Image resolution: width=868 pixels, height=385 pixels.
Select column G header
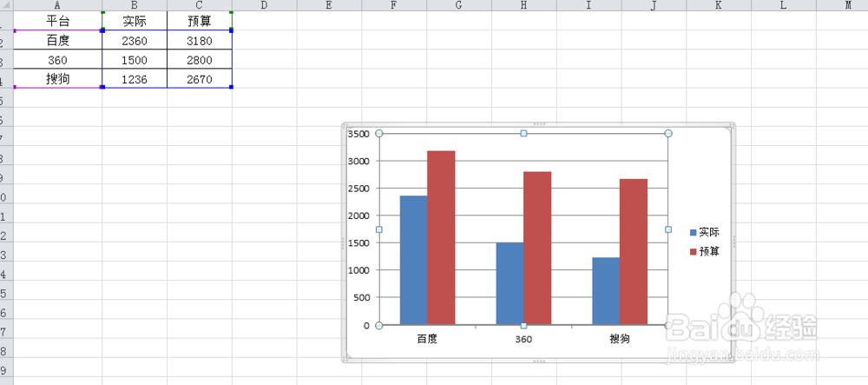click(x=459, y=5)
